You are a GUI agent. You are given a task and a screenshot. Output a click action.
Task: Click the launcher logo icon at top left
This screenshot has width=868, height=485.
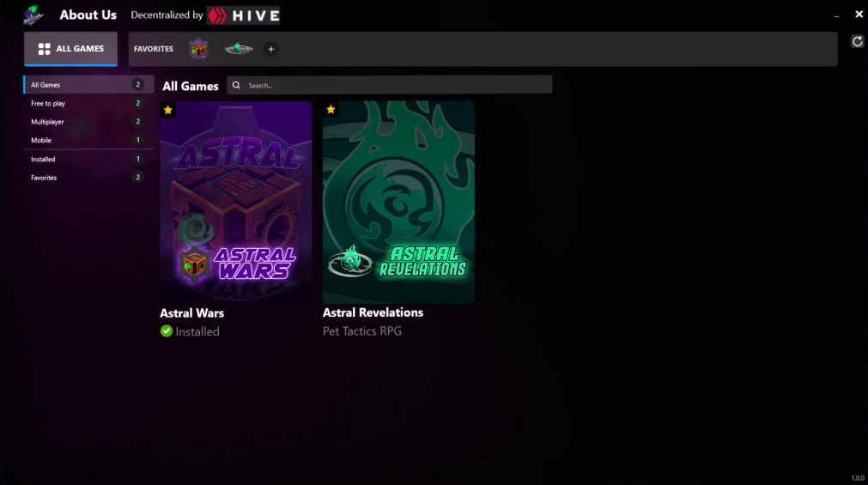coord(33,15)
